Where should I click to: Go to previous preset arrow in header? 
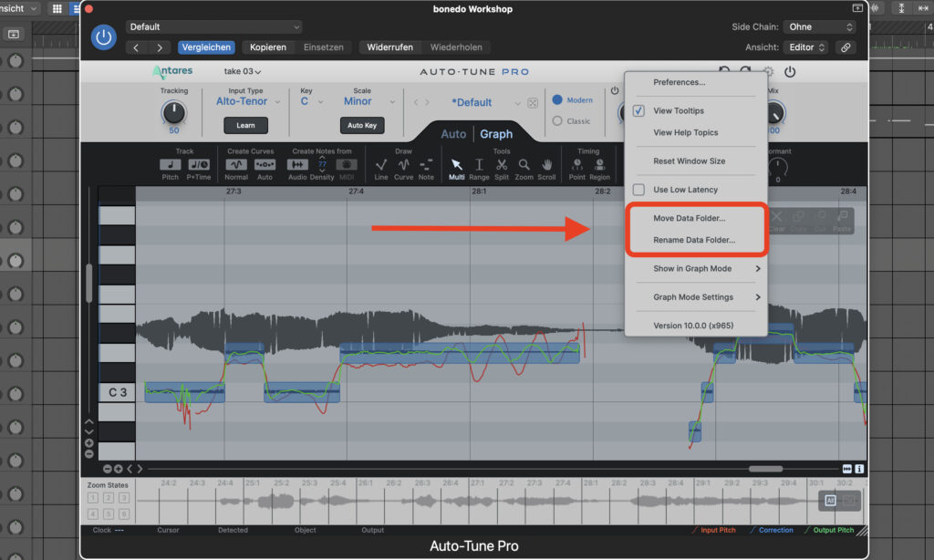[x=137, y=47]
